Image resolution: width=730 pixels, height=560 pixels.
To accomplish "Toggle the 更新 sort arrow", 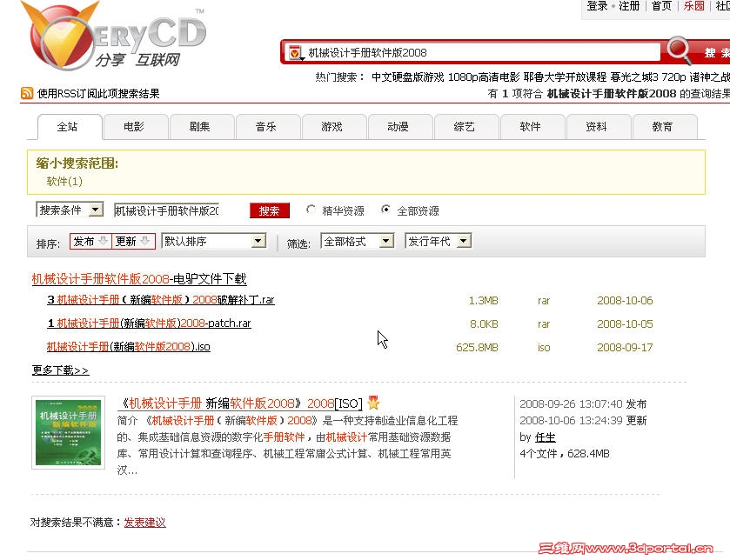I will tap(144, 241).
